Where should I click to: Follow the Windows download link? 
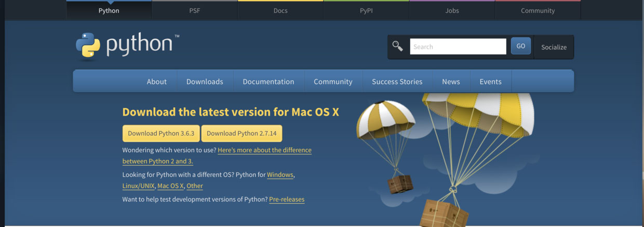pos(280,175)
